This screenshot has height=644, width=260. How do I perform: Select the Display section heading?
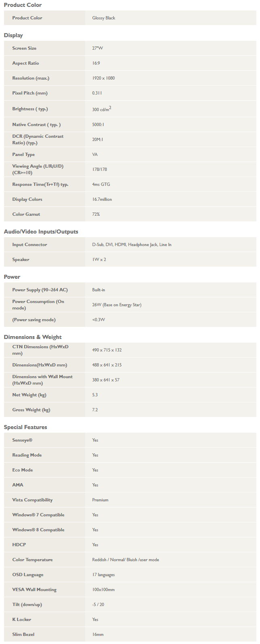(13, 35)
